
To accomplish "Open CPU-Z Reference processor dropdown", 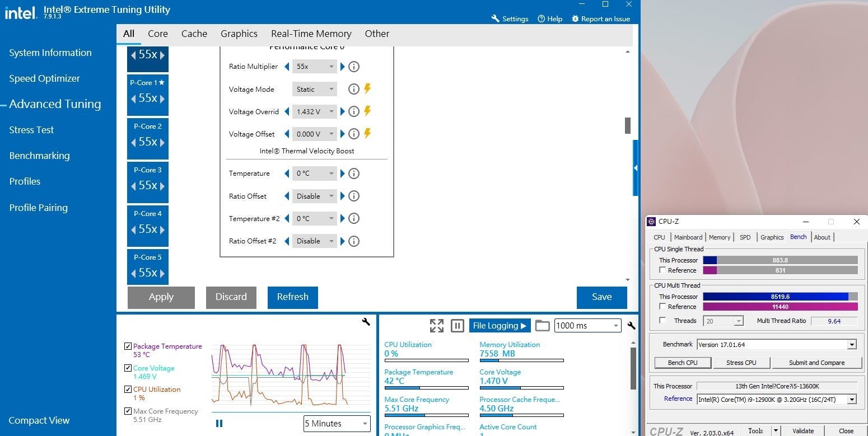I will pyautogui.click(x=777, y=399).
